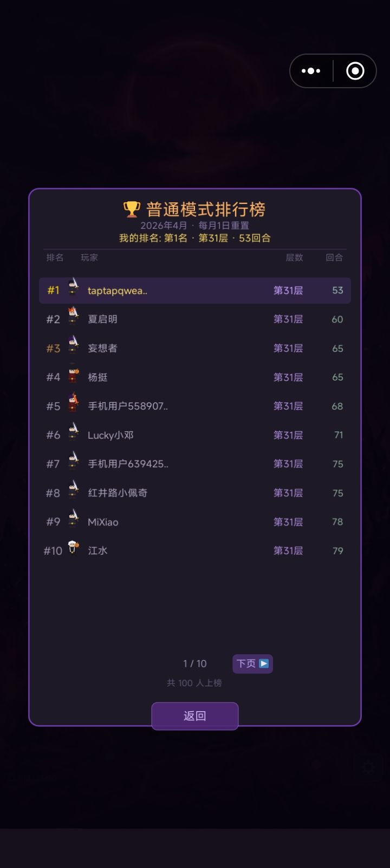Go to next page with 下页
Image resolution: width=390 pixels, height=868 pixels.
(252, 663)
